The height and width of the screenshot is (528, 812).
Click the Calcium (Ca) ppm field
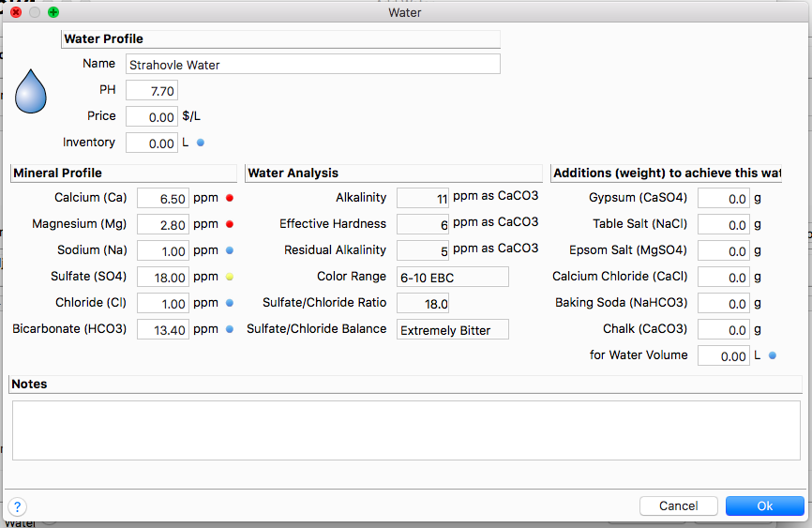pos(163,199)
